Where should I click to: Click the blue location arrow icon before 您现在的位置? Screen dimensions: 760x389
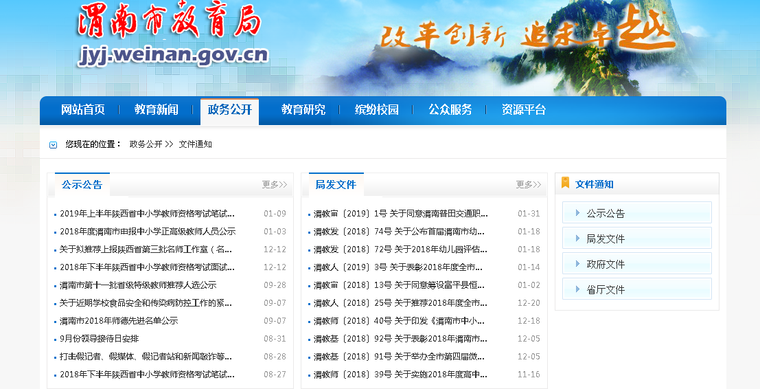point(53,145)
